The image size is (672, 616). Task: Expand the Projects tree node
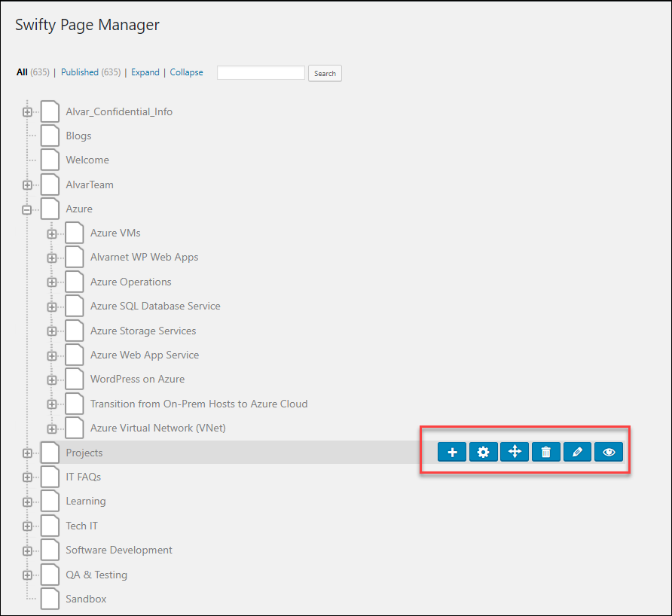click(27, 453)
